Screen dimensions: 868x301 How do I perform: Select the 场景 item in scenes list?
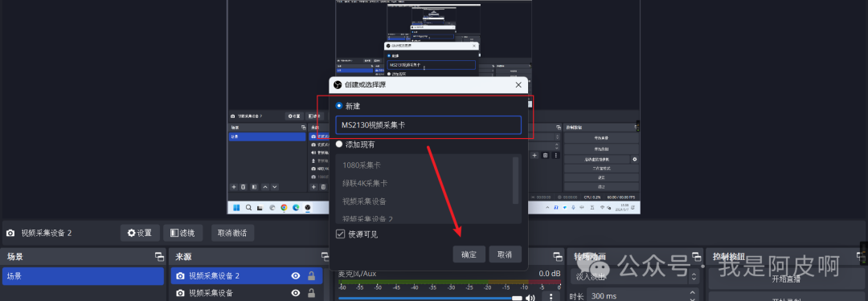pyautogui.click(x=84, y=275)
